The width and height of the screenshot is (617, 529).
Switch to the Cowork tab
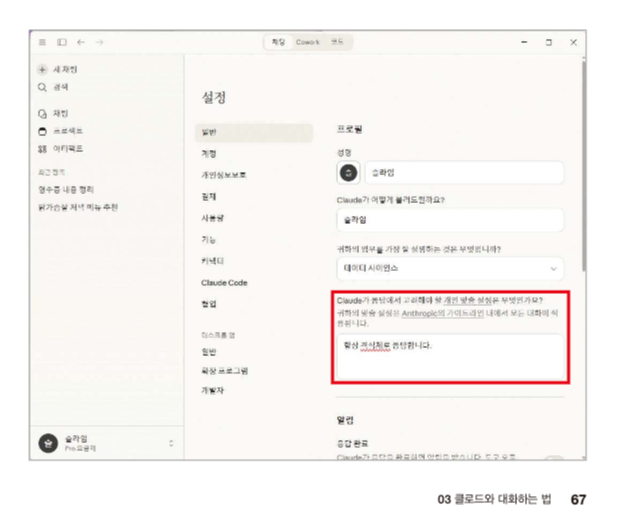tap(308, 42)
